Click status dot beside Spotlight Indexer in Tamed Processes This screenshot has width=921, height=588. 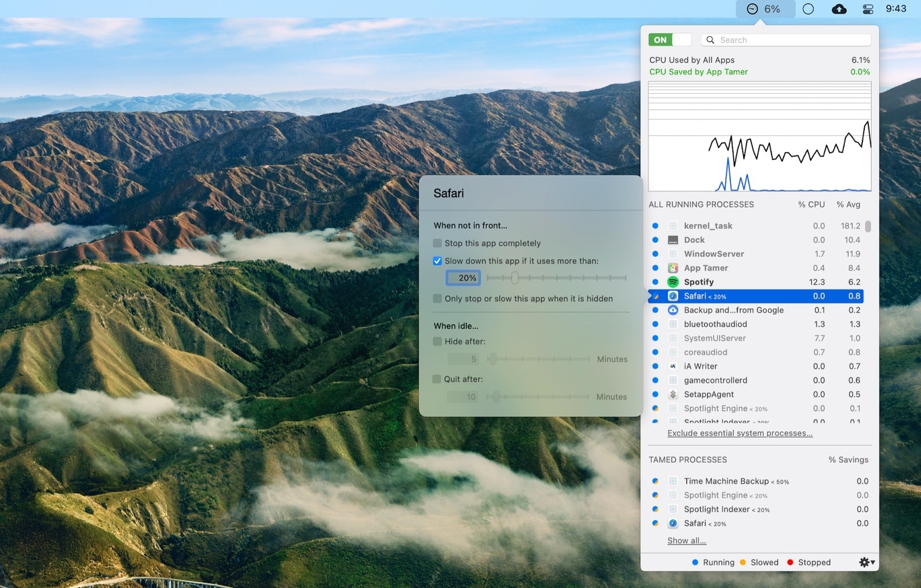(655, 509)
